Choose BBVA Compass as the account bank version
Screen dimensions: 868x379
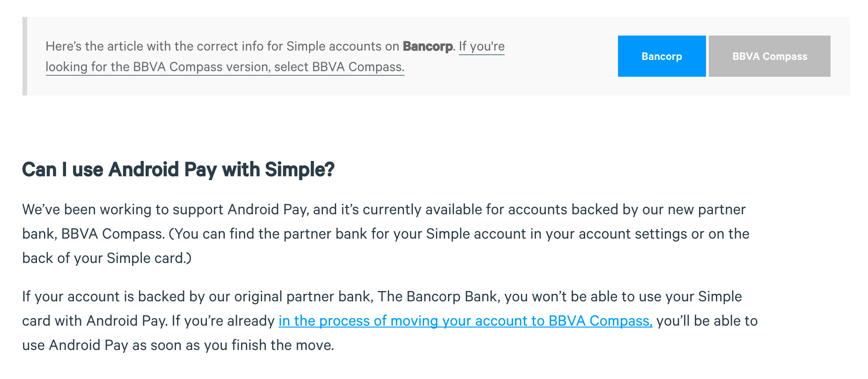pos(769,56)
